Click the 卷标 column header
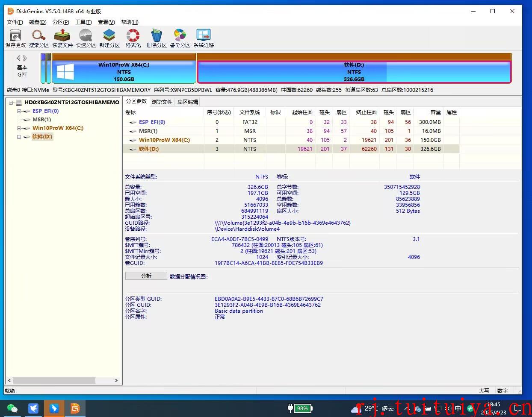Viewport: 532px width, 417px height. 163,112
